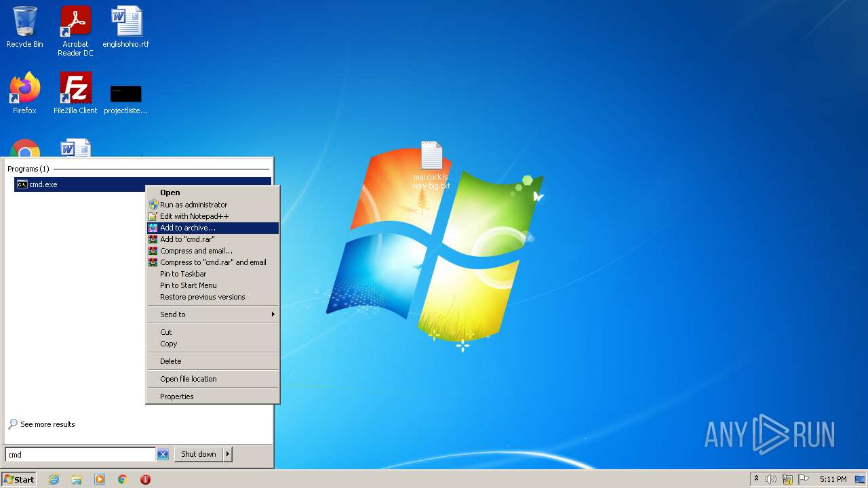
Task: Select cmd.exe in Programs results
Action: (x=142, y=184)
